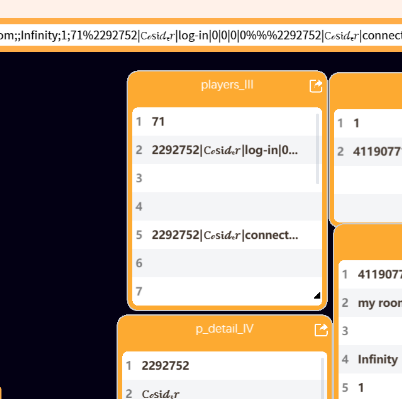Click the export icon on p_detail_IV list

321,330
